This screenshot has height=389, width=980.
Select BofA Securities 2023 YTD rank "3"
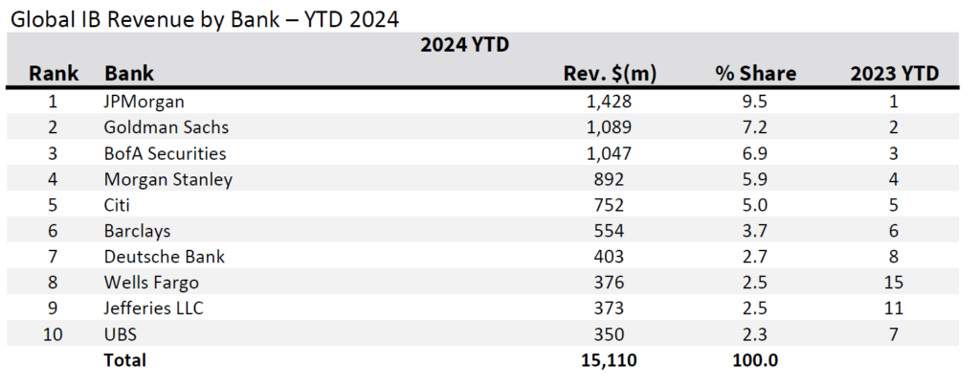pyautogui.click(x=894, y=153)
